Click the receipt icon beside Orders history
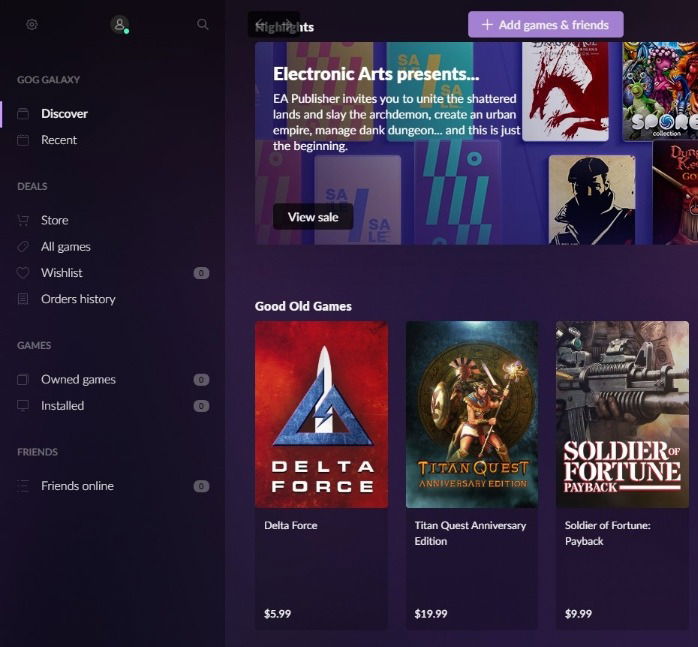The image size is (698, 647). [x=23, y=299]
